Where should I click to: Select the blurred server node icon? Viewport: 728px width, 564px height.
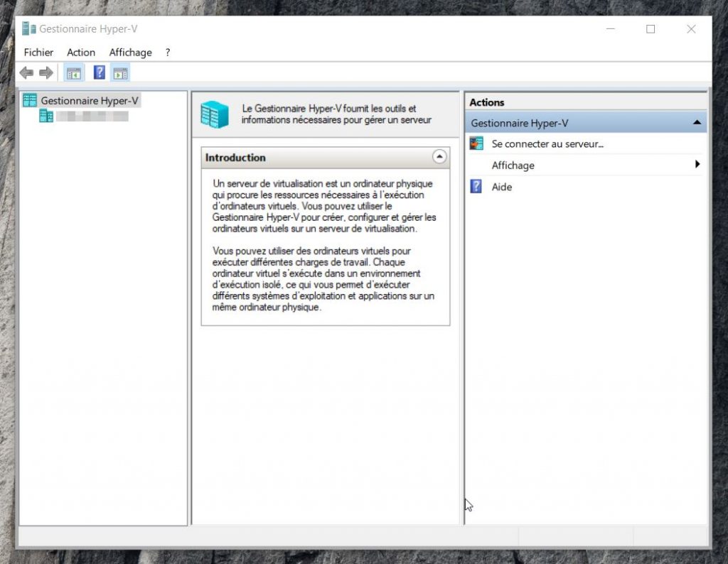pyautogui.click(x=46, y=116)
